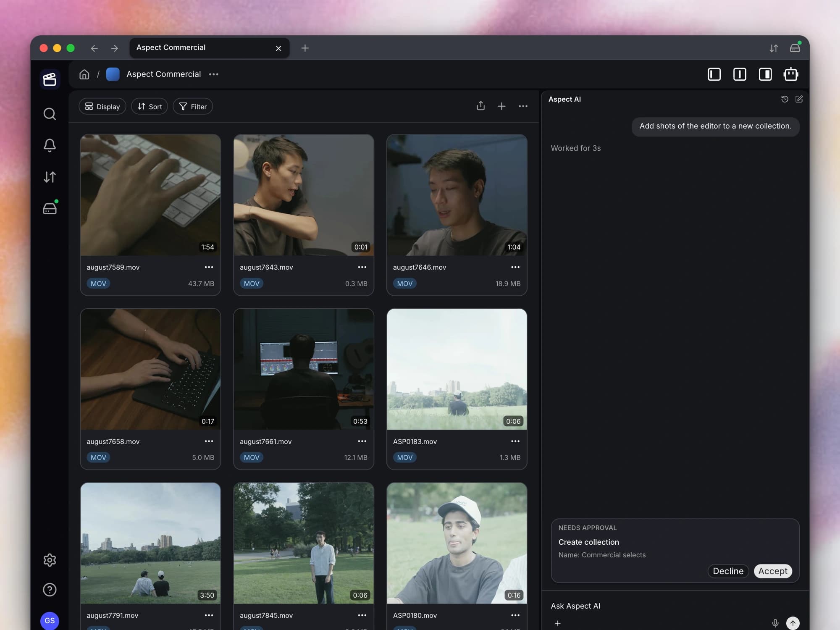This screenshot has width=840, height=630.
Task: Open the august7646.mov thumbnail
Action: (x=457, y=195)
